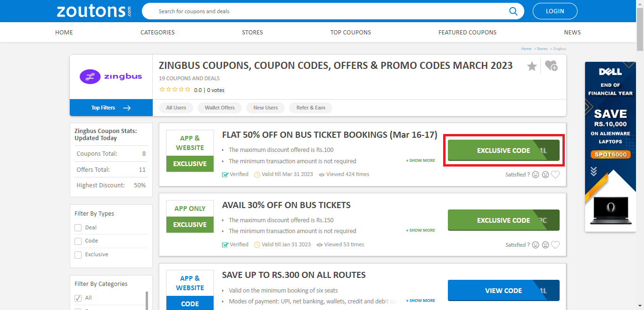The image size is (644, 310).
Task: Click the LOGIN button
Action: (x=555, y=11)
